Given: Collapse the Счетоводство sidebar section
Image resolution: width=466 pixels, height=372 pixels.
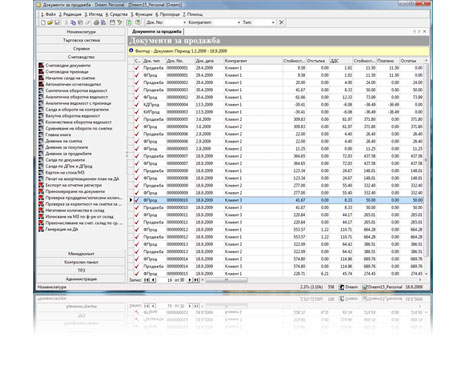Looking at the screenshot, I should [x=81, y=57].
